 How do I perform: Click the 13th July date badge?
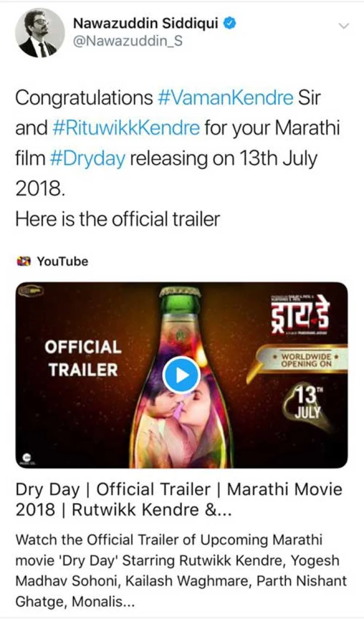point(306,401)
